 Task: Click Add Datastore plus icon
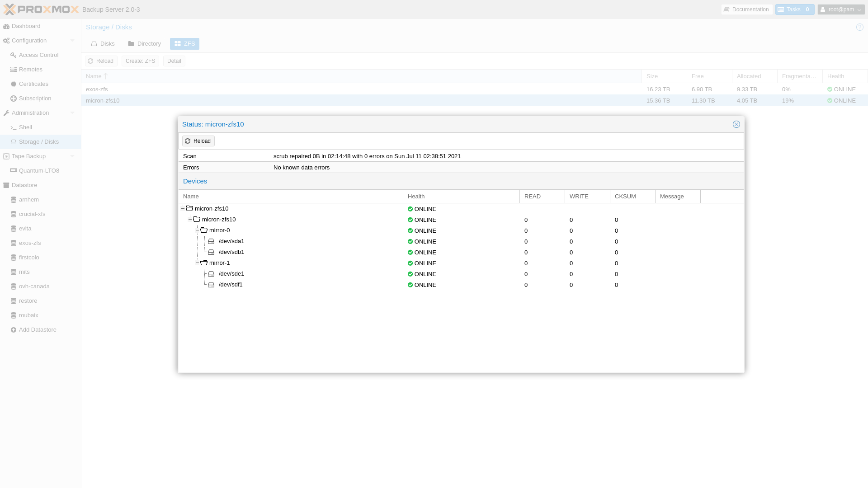(x=14, y=330)
